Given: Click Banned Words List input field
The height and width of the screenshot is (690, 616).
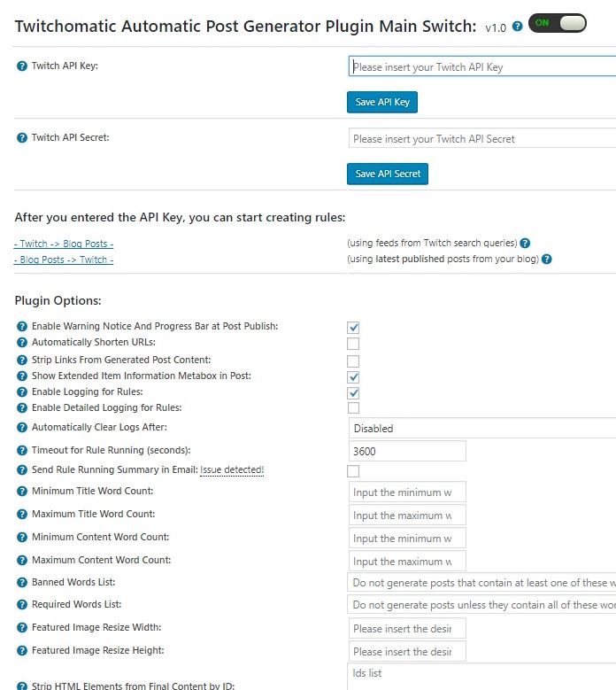Looking at the screenshot, I should (x=481, y=583).
